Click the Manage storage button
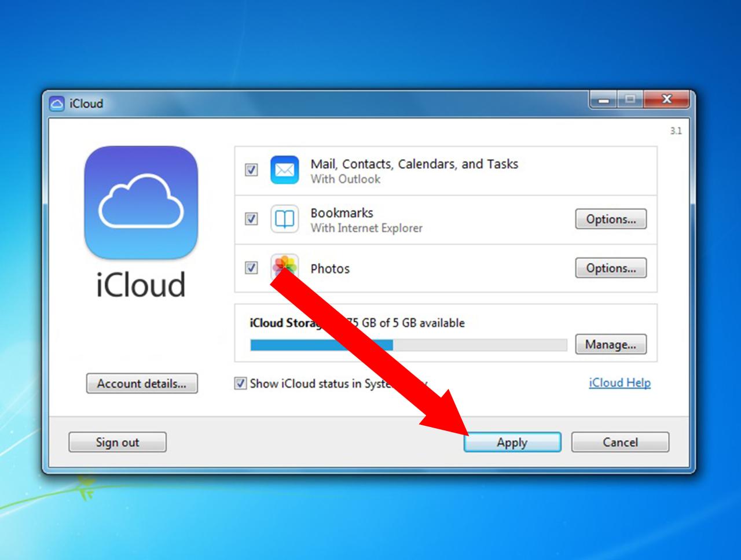The width and height of the screenshot is (741, 560). coord(611,344)
